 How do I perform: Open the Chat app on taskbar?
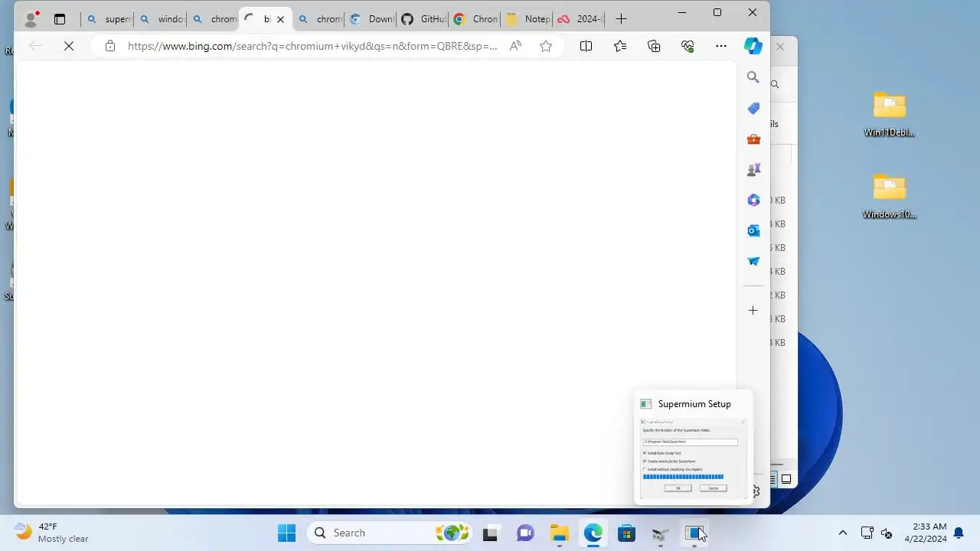[x=525, y=533]
